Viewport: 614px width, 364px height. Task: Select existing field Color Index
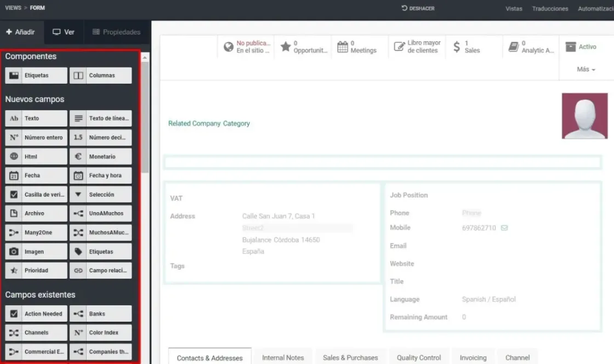coord(101,333)
